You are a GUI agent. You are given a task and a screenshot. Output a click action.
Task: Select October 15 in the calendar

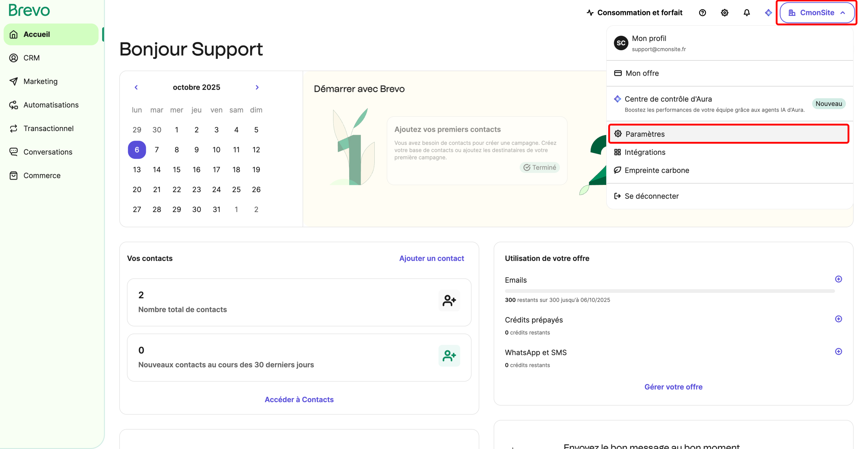pos(177,170)
